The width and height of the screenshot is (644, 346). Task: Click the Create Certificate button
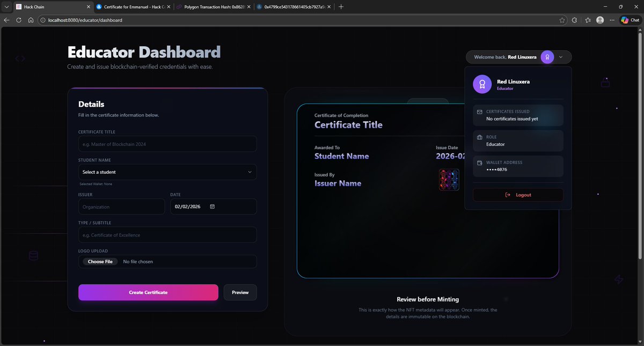[148, 292]
